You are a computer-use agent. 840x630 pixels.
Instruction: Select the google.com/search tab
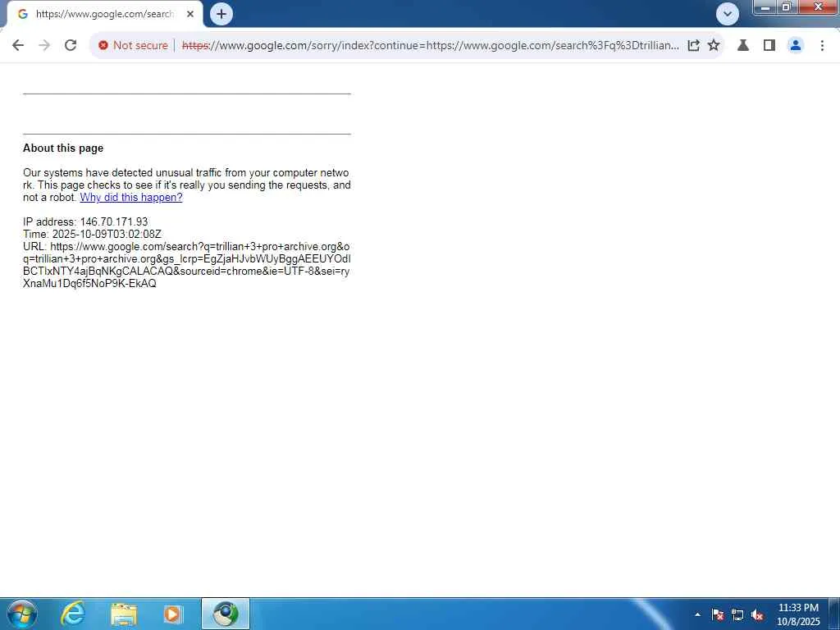[x=104, y=14]
